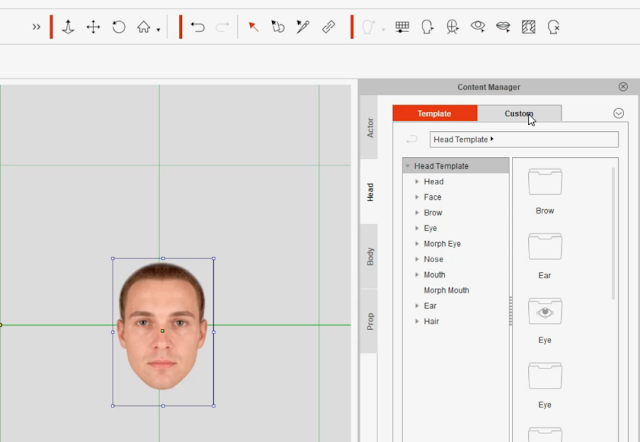This screenshot has height=442, width=640.
Task: Open the Brow folder thumbnail
Action: tap(545, 182)
